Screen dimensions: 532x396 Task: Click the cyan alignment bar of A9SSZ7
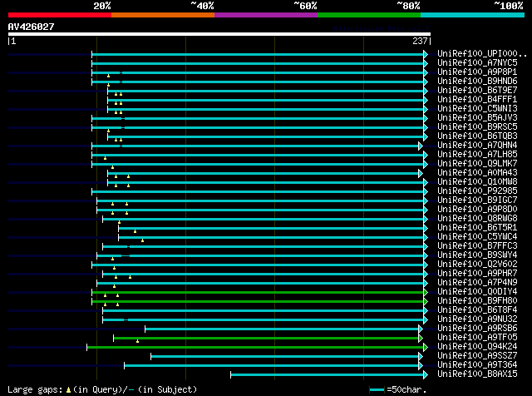click(x=285, y=357)
